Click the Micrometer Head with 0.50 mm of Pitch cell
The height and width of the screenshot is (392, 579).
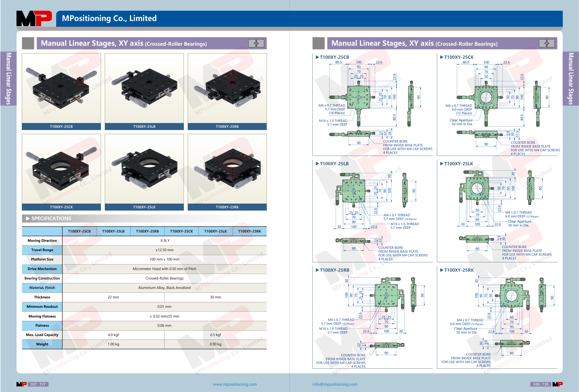tap(165, 269)
